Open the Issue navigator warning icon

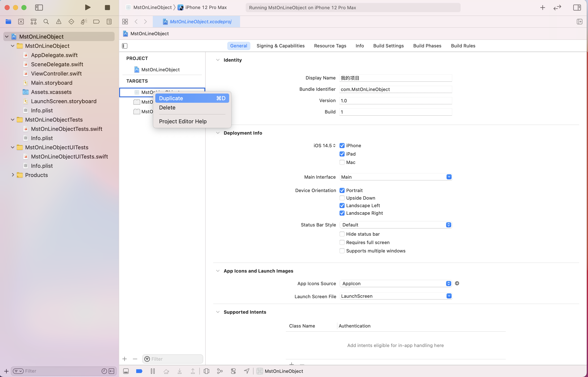59,22
